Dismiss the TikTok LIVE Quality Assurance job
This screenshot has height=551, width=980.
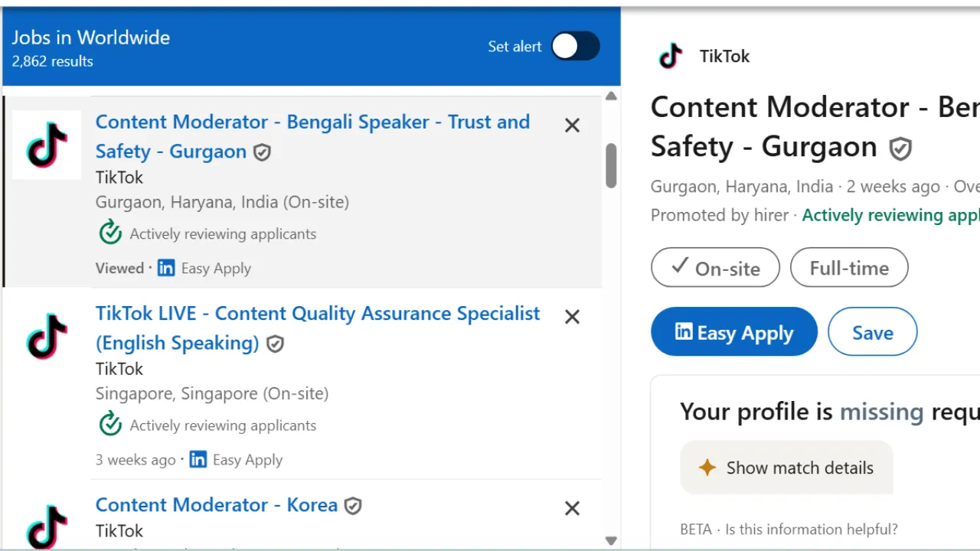pos(572,317)
